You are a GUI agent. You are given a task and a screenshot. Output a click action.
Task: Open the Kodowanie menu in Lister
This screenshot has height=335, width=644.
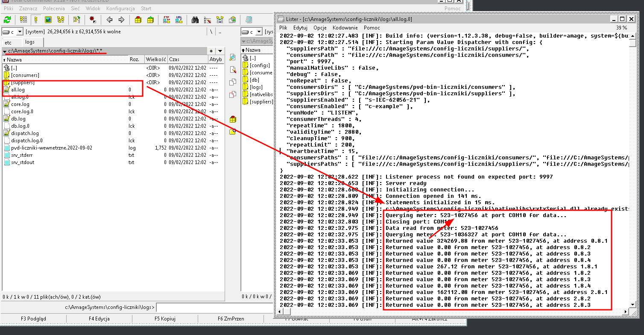pyautogui.click(x=345, y=27)
